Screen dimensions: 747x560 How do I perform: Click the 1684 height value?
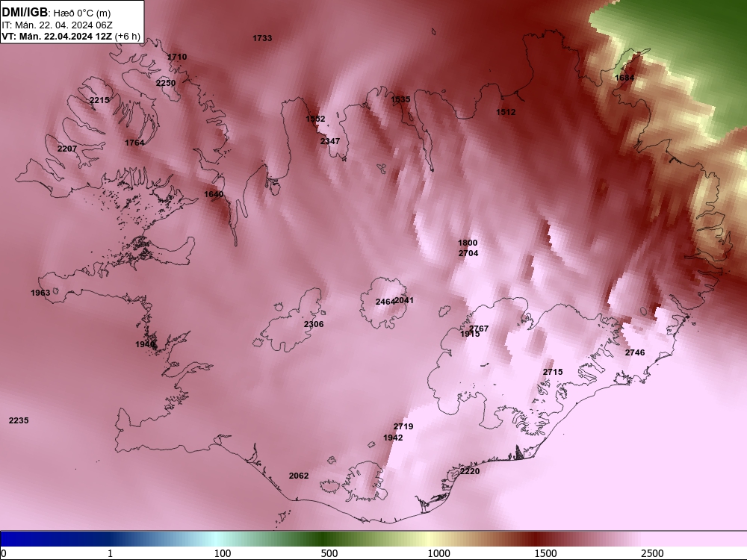[x=624, y=78]
